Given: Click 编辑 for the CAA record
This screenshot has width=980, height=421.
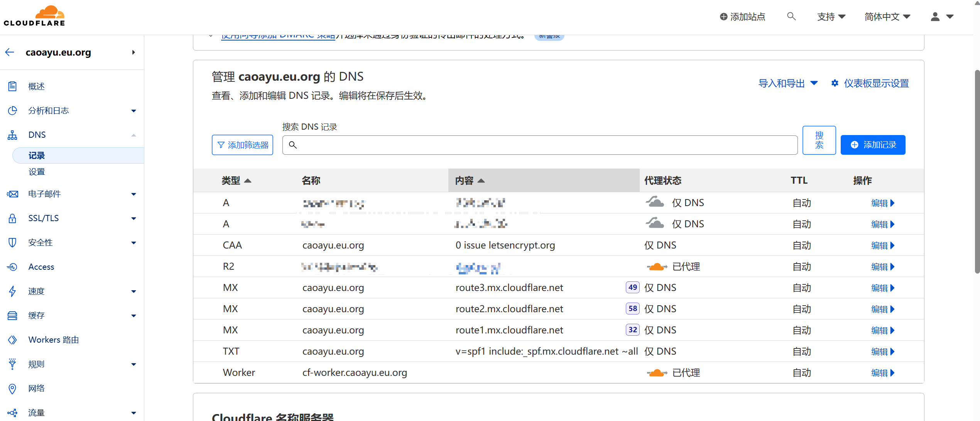Looking at the screenshot, I should coord(882,245).
